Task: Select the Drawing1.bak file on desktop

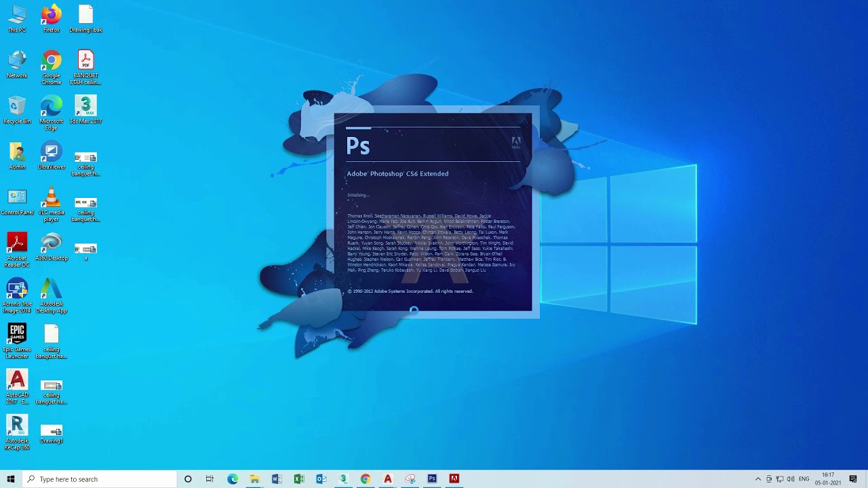Action: pos(85,19)
